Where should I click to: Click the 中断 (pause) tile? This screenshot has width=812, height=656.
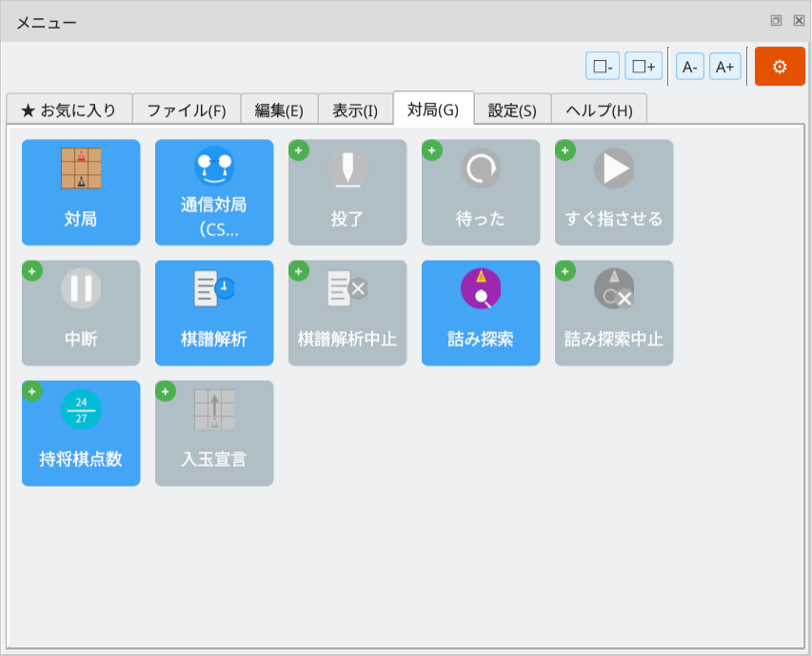[81, 313]
